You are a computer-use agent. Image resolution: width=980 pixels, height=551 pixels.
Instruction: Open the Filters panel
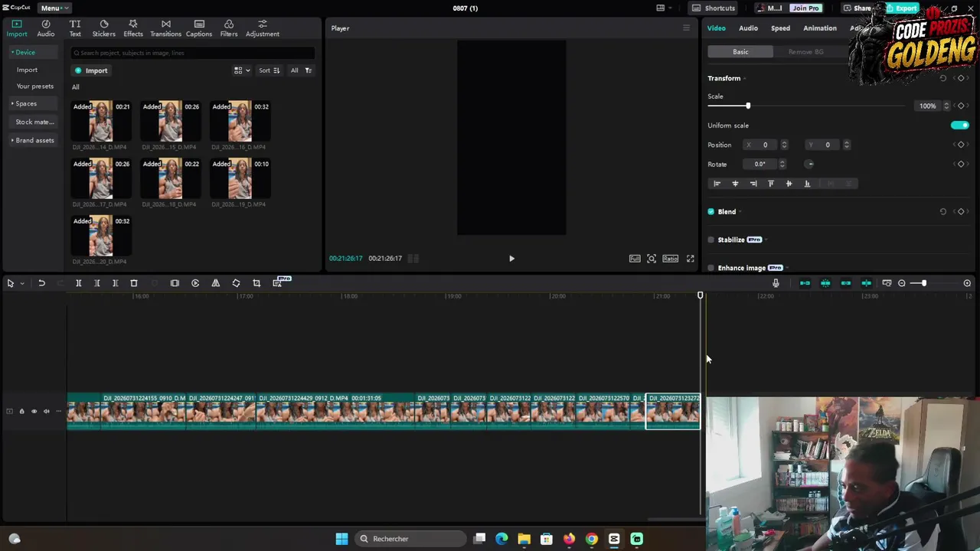(x=229, y=28)
